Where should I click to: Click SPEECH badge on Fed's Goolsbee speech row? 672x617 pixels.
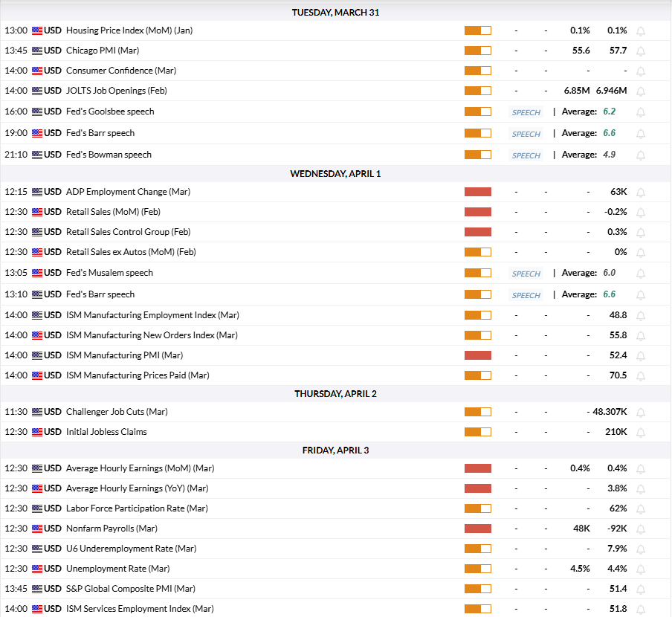(x=526, y=112)
